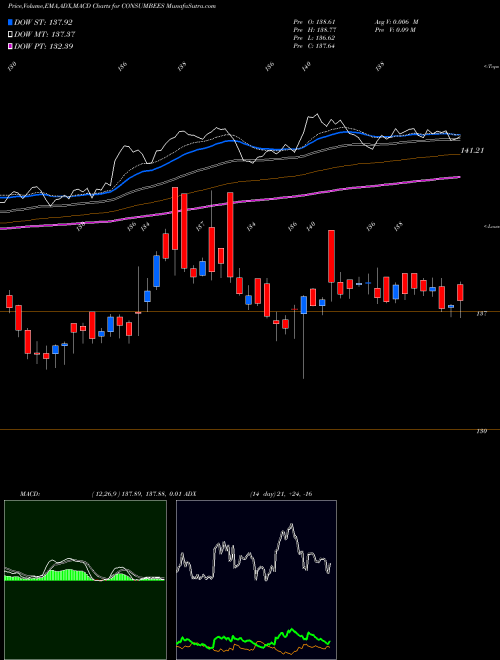Click the '(14 day) 21, +24, -16' ADX values

[281, 494]
